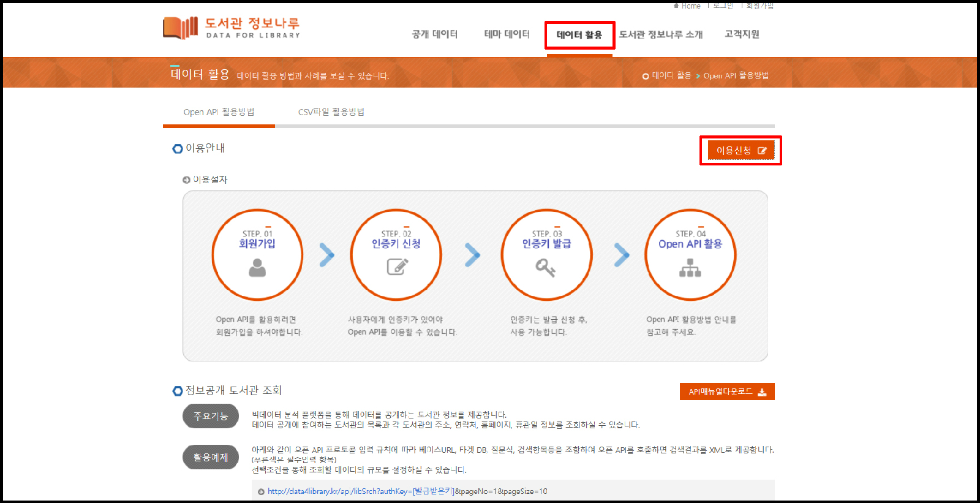Open 도서관 정보나루 소개 menu
Image resolution: width=980 pixels, height=503 pixels.
[x=660, y=34]
